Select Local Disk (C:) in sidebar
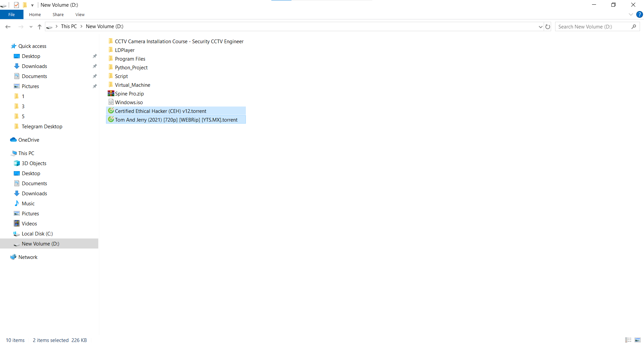This screenshot has height=345, width=644. coord(37,234)
